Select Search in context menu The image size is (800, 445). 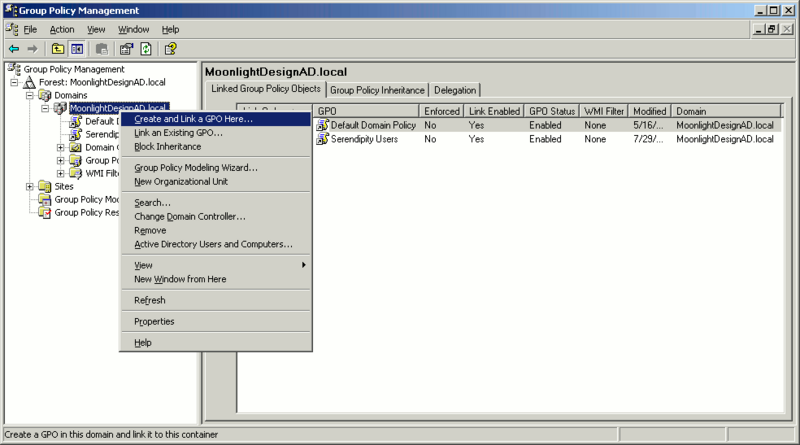[x=216, y=203]
